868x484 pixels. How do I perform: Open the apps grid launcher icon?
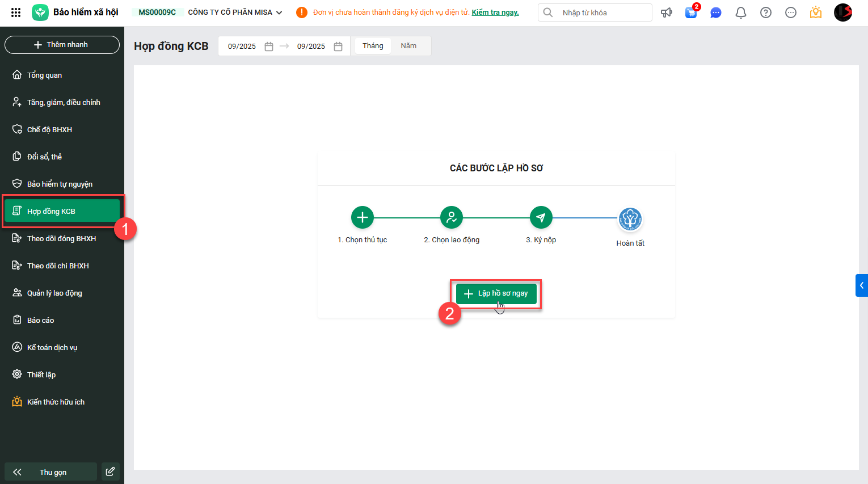click(x=16, y=12)
